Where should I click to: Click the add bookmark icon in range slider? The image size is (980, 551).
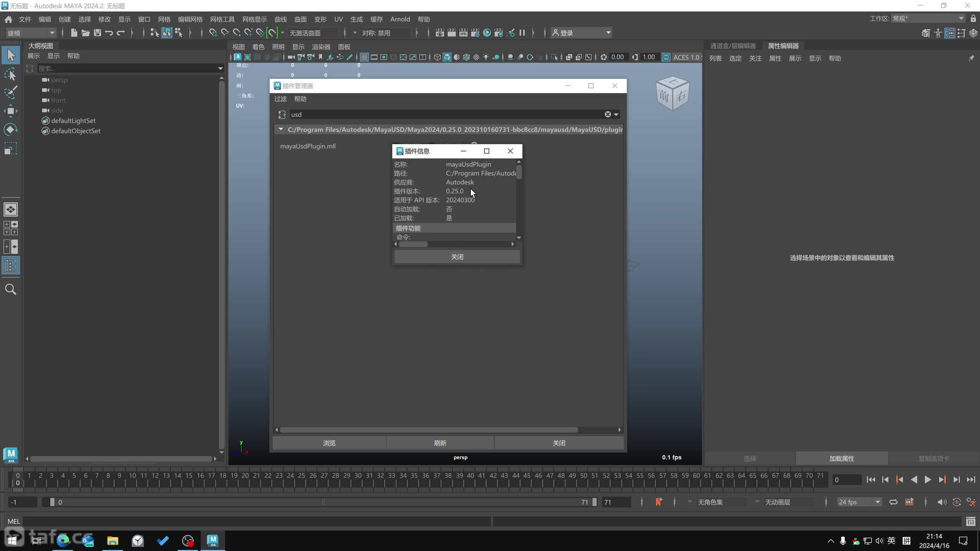tap(658, 502)
